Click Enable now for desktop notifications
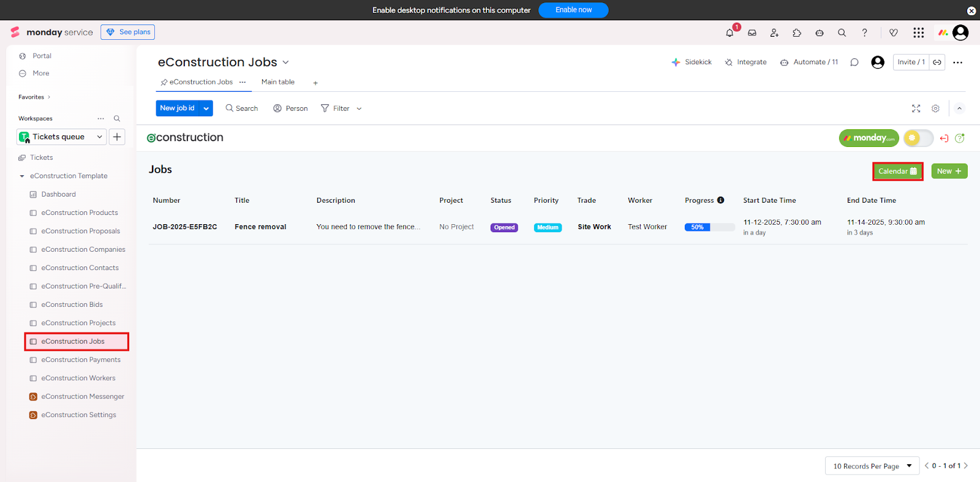980x482 pixels. (x=573, y=10)
